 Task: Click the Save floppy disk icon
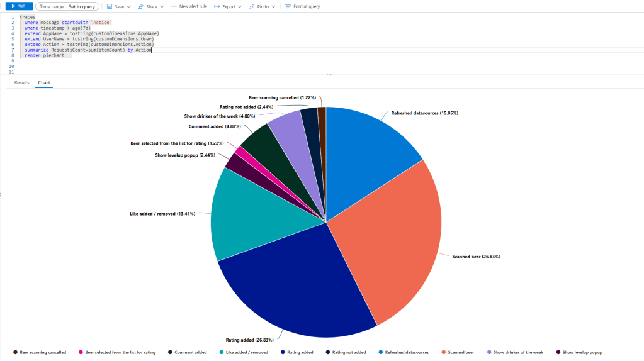pyautogui.click(x=110, y=6)
